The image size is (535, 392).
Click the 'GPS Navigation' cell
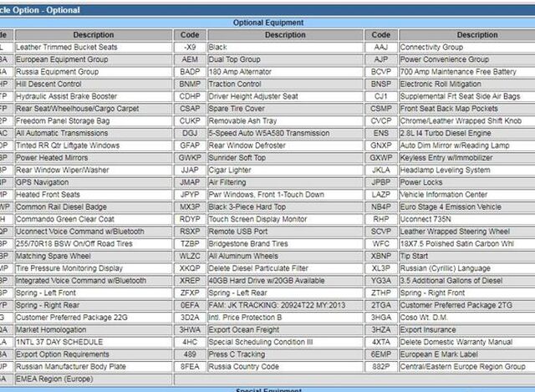tap(94, 182)
